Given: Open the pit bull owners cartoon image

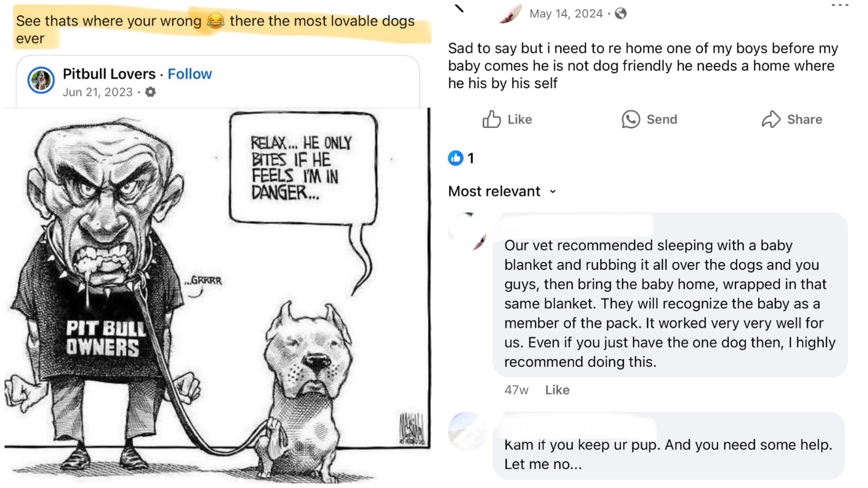Looking at the screenshot, I should tap(217, 296).
